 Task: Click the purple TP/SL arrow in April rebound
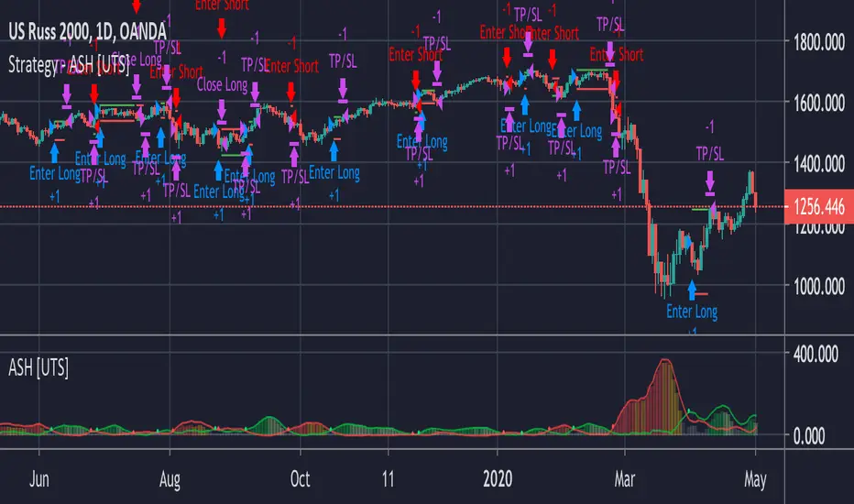click(x=709, y=181)
